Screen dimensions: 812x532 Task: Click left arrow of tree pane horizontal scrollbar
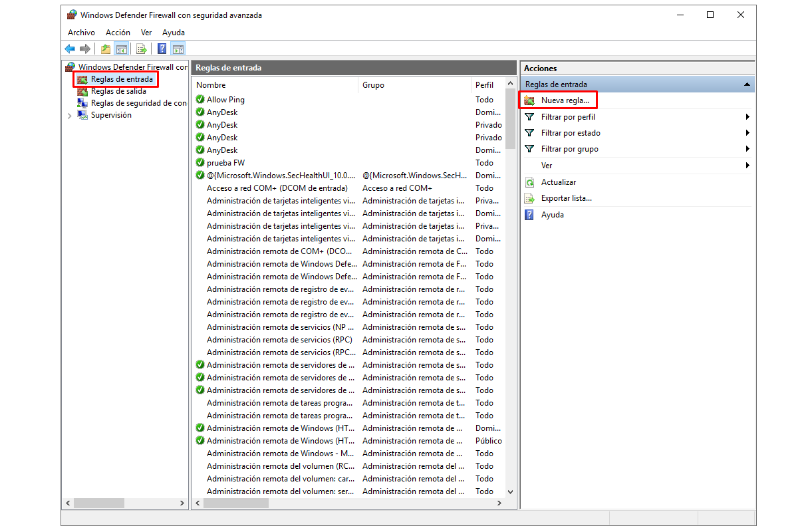[67, 504]
